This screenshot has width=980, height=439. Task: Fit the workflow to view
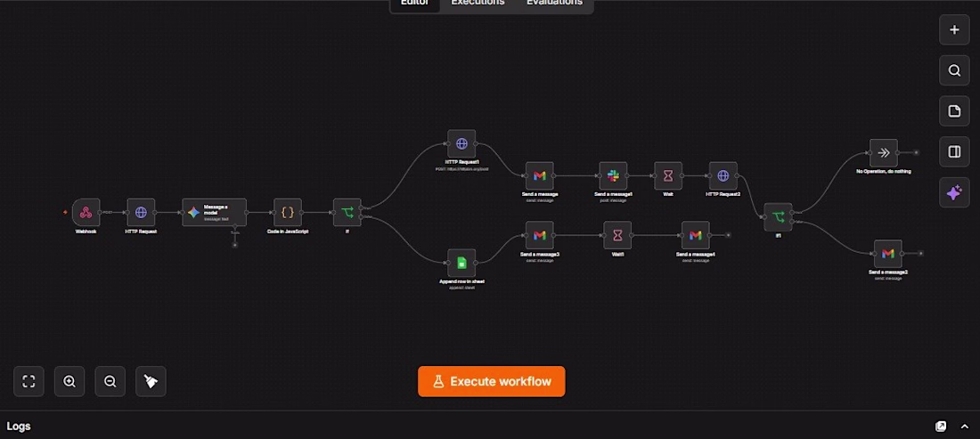tap(29, 381)
